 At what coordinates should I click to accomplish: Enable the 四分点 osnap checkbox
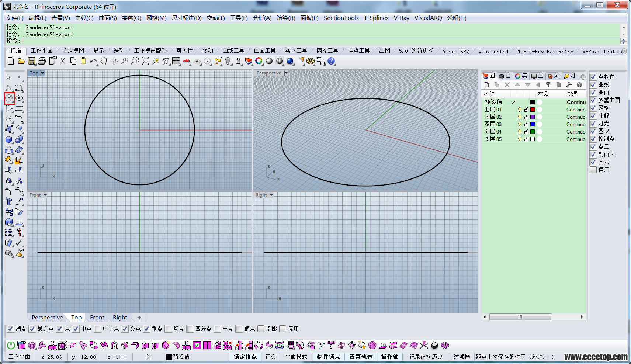(x=190, y=329)
